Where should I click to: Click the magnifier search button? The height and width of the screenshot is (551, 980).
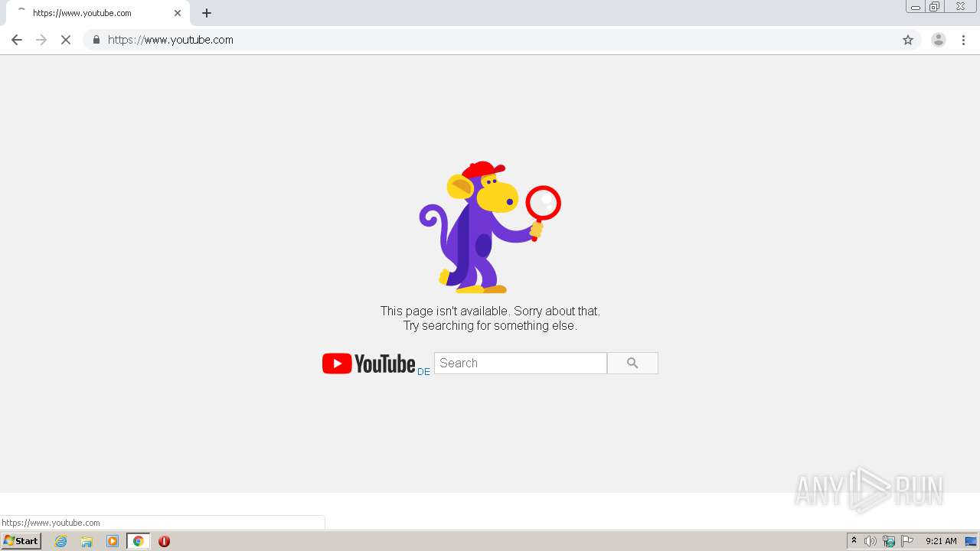pos(632,364)
